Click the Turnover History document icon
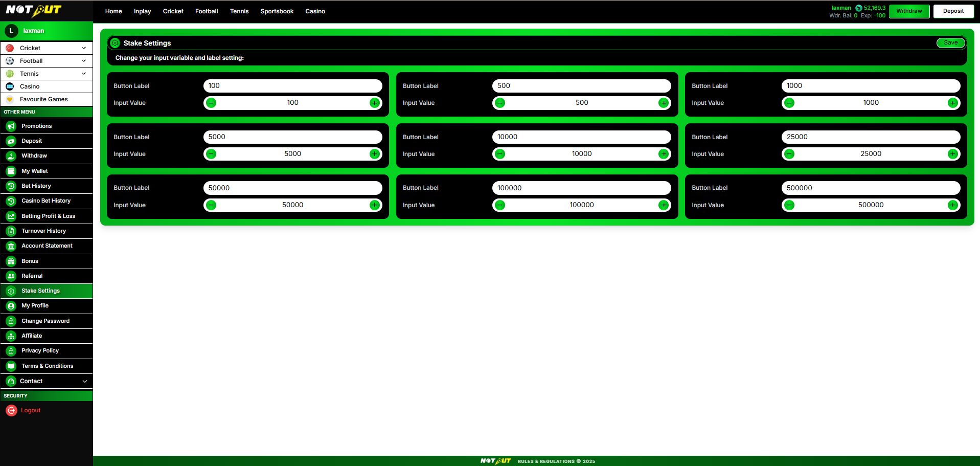Image resolution: width=980 pixels, height=466 pixels. [x=11, y=231]
